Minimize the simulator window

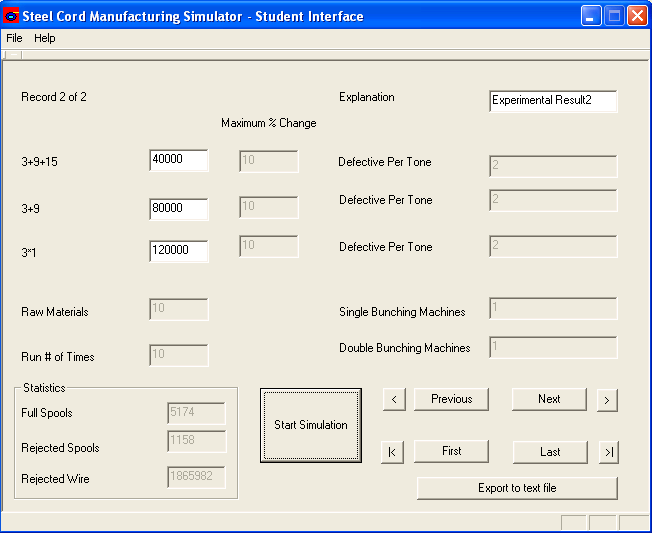(590, 16)
